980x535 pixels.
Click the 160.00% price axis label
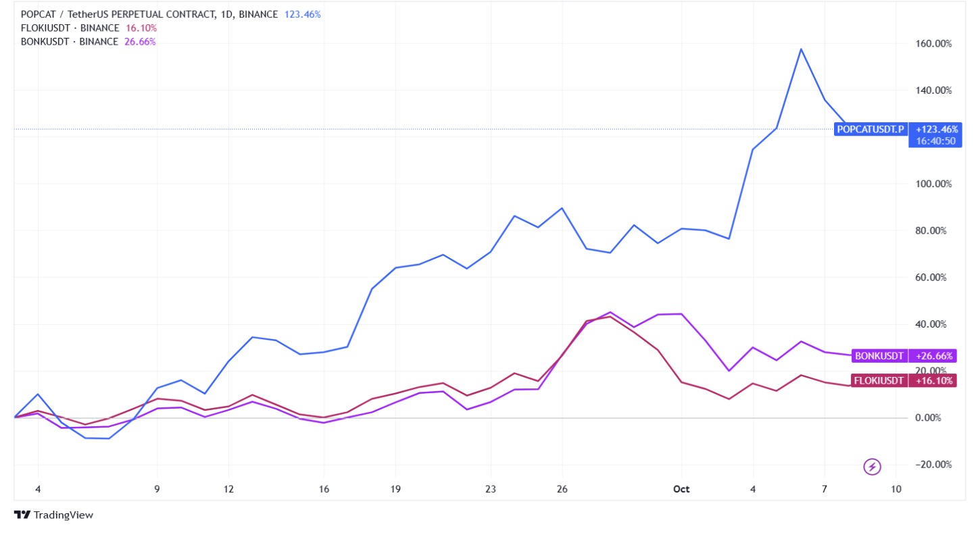(x=933, y=44)
